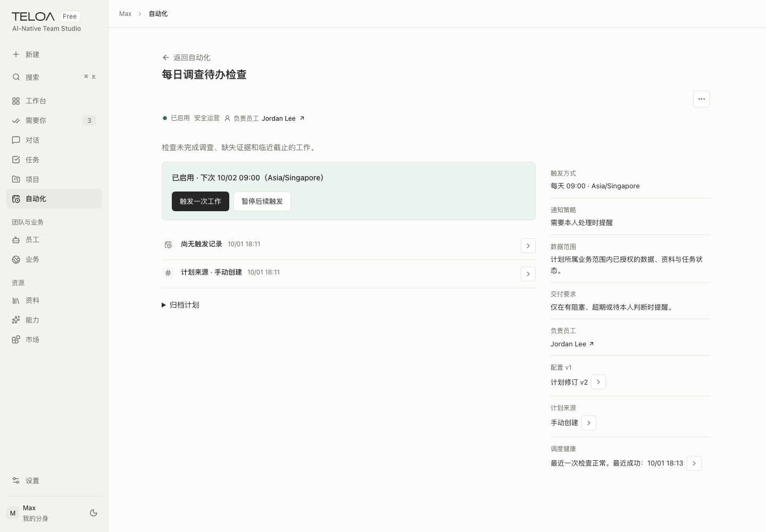The image size is (766, 532).
Task: Open the 计划来源 · 手动创建 row chevron
Action: pos(528,274)
